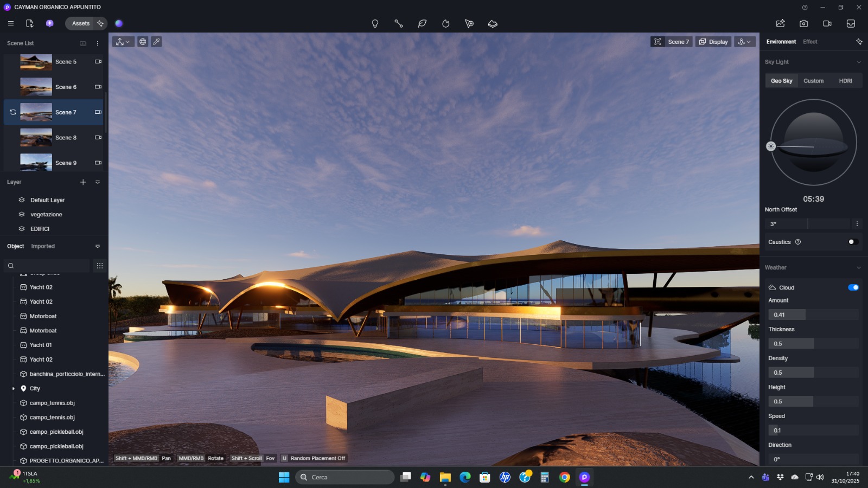Select the HDRI sky tab
868x488 pixels.
[845, 81]
